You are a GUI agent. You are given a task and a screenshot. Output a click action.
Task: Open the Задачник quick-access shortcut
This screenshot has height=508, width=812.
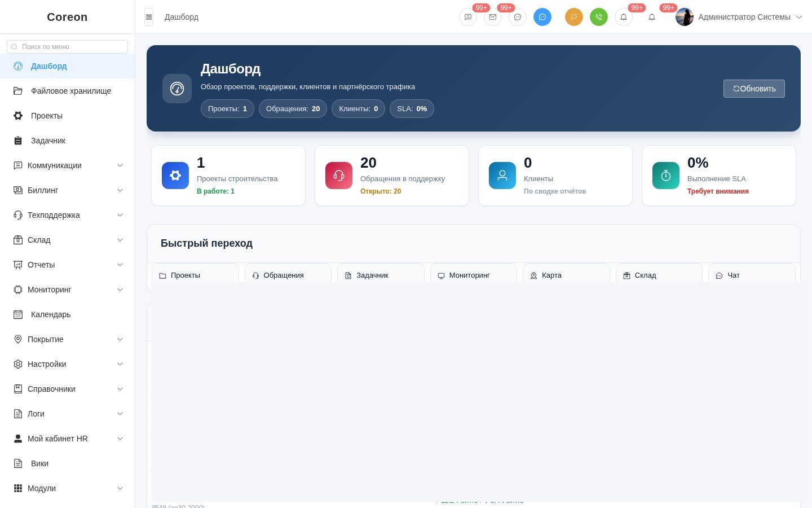tap(381, 274)
